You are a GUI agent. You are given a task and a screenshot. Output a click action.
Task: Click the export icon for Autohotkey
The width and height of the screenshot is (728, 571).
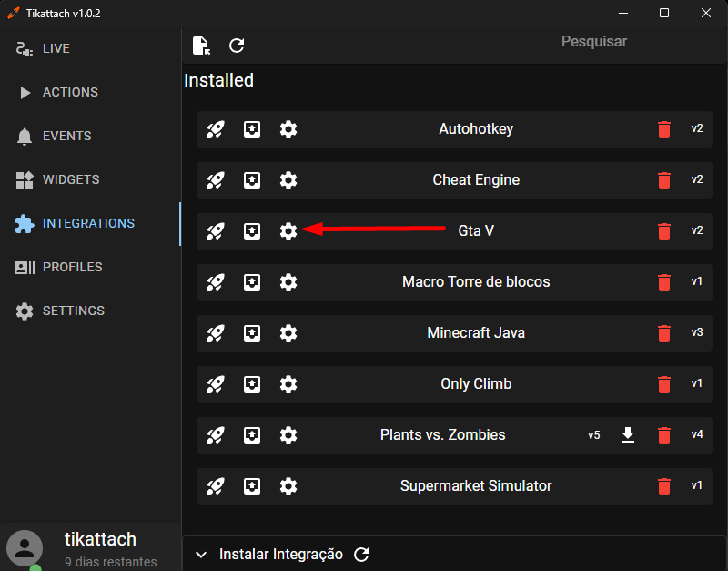coord(252,129)
